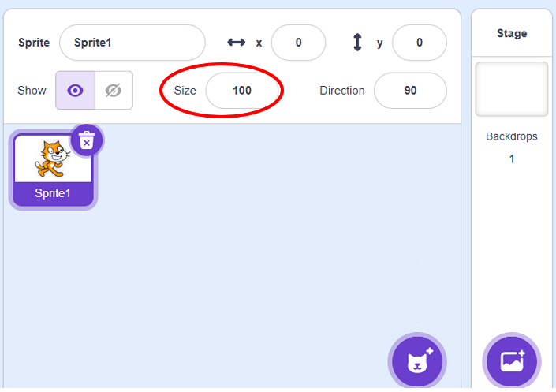Edit the x position value field
Screen dimensions: 556x392
[298, 43]
